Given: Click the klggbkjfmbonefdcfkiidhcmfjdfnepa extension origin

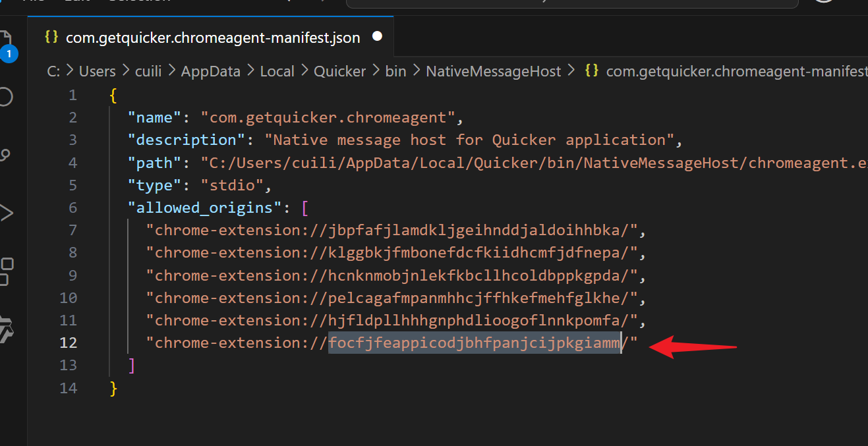Looking at the screenshot, I should point(392,253).
